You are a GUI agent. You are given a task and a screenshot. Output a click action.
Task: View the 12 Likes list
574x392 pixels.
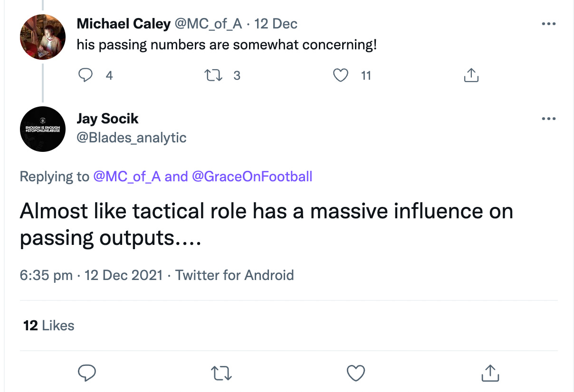pyautogui.click(x=49, y=326)
